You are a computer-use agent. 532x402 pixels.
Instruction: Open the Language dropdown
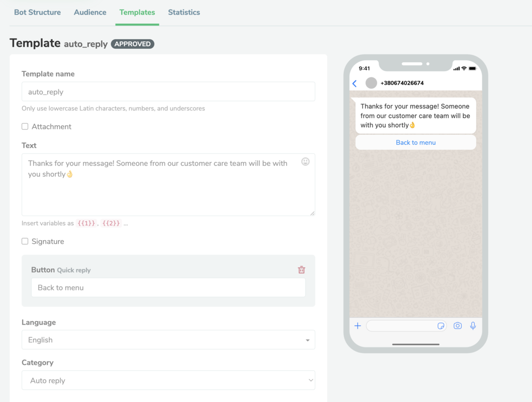click(x=168, y=340)
